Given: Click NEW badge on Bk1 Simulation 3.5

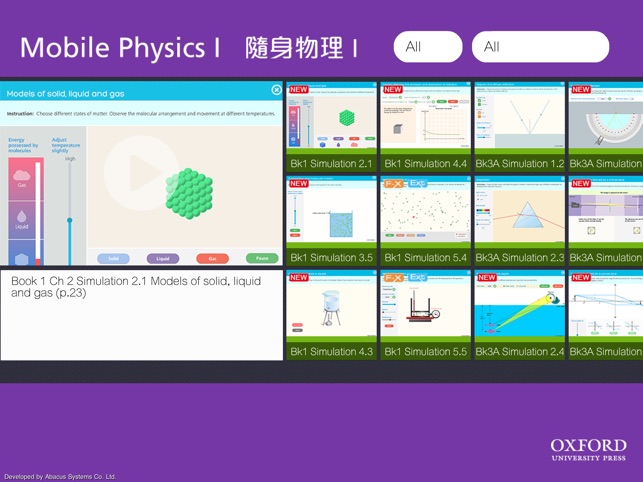Looking at the screenshot, I should pos(299,183).
